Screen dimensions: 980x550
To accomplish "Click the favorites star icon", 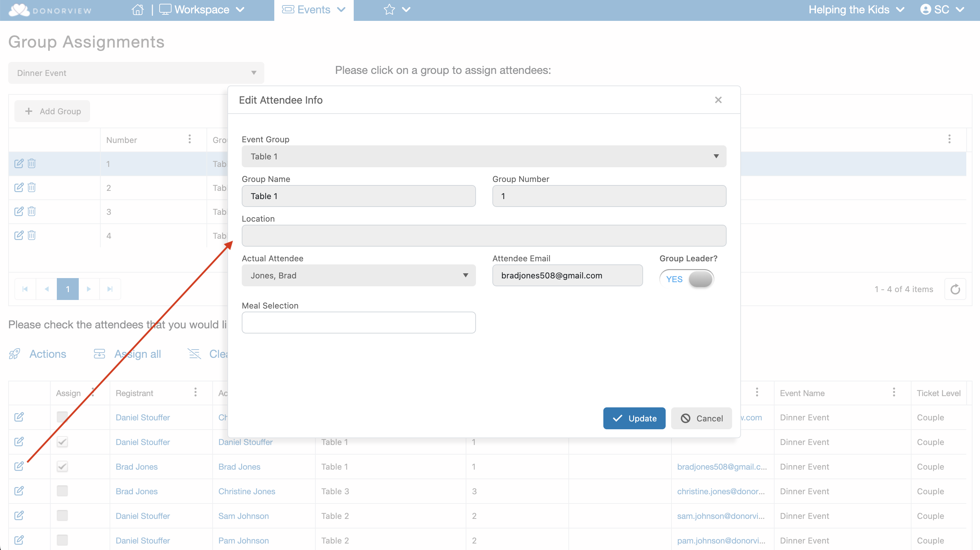I will pyautogui.click(x=389, y=10).
